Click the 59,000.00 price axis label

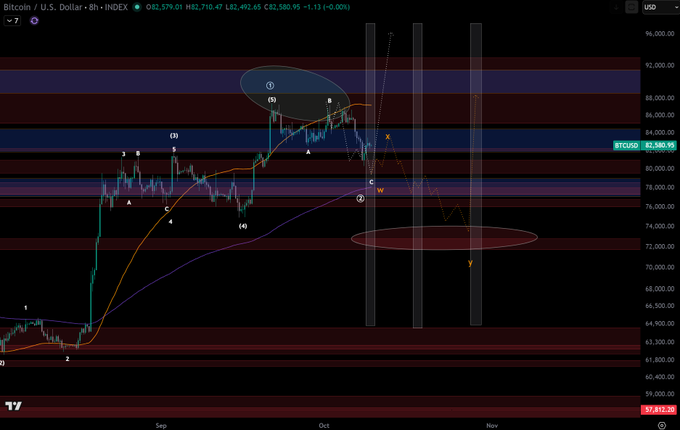(x=660, y=394)
